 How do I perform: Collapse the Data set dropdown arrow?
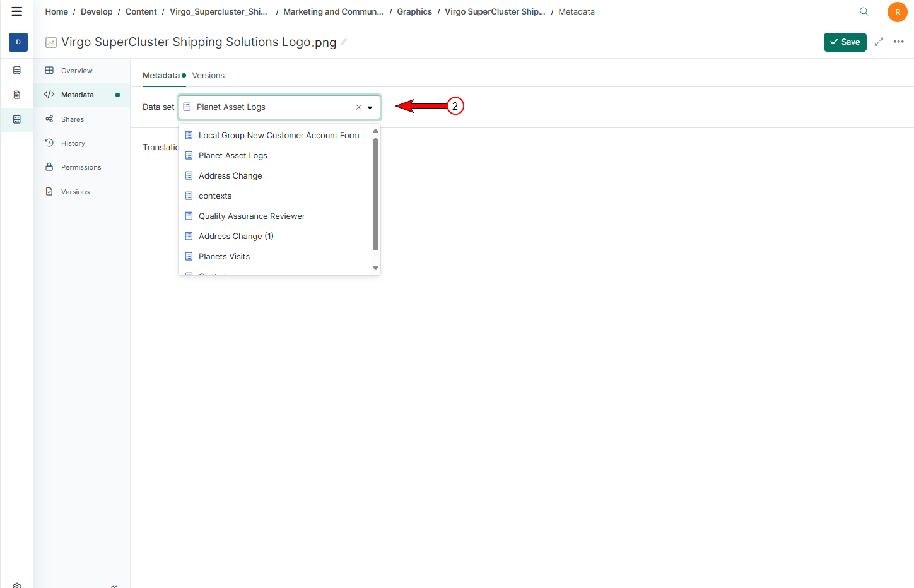pyautogui.click(x=370, y=107)
